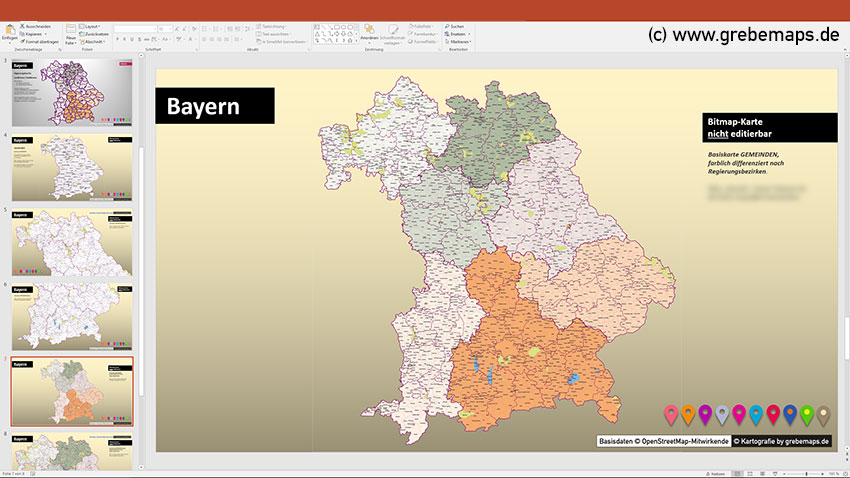
Task: Click the Bayern title text box
Action: click(x=215, y=106)
